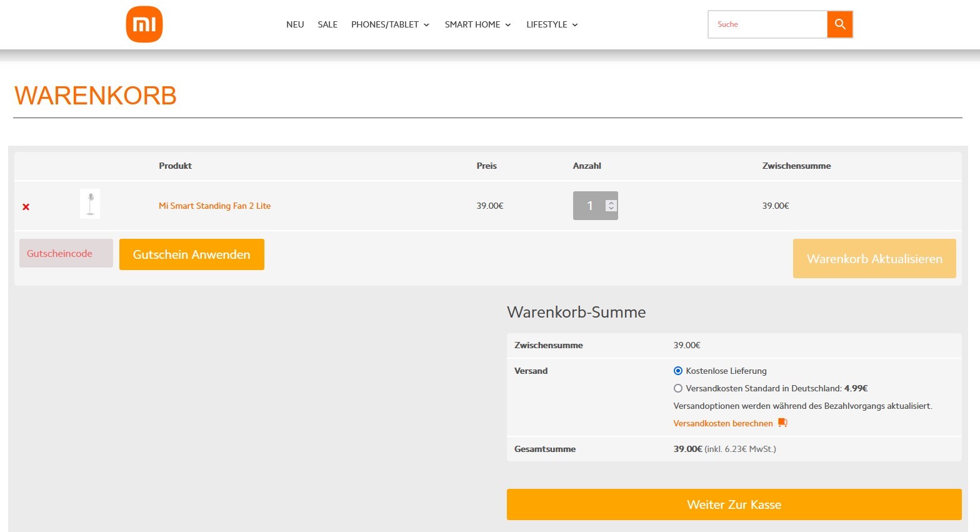Open the fan product thumbnail
Viewport: 980px width, 532px height.
click(x=90, y=204)
